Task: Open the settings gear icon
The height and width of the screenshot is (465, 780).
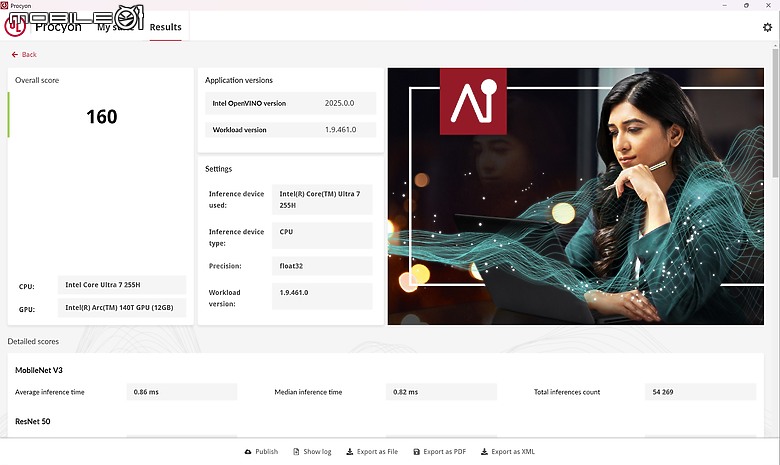Action: coord(767,27)
